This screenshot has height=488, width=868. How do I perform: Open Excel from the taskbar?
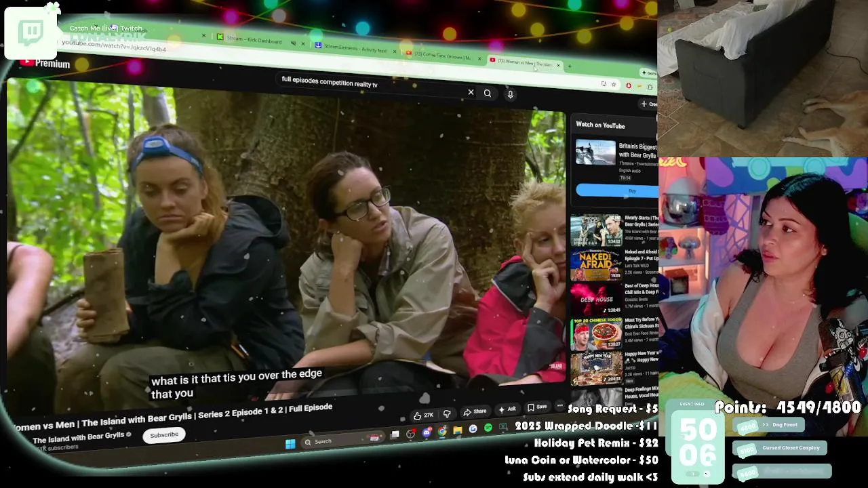[503, 427]
